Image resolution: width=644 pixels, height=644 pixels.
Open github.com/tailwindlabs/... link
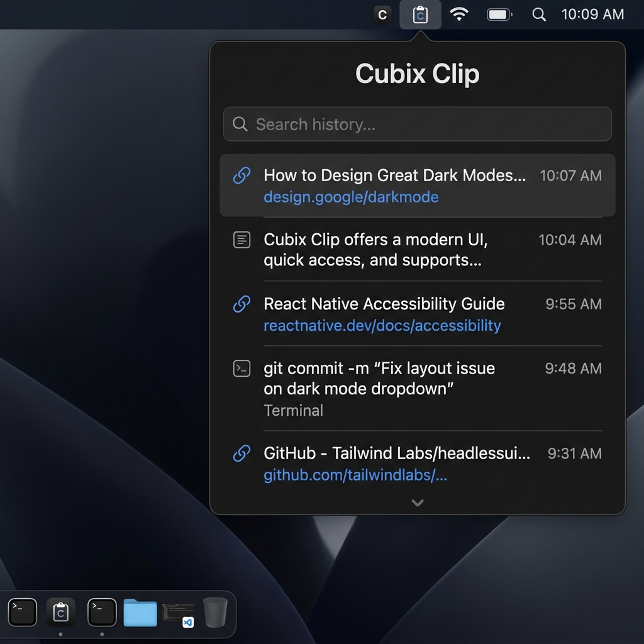[x=355, y=475]
